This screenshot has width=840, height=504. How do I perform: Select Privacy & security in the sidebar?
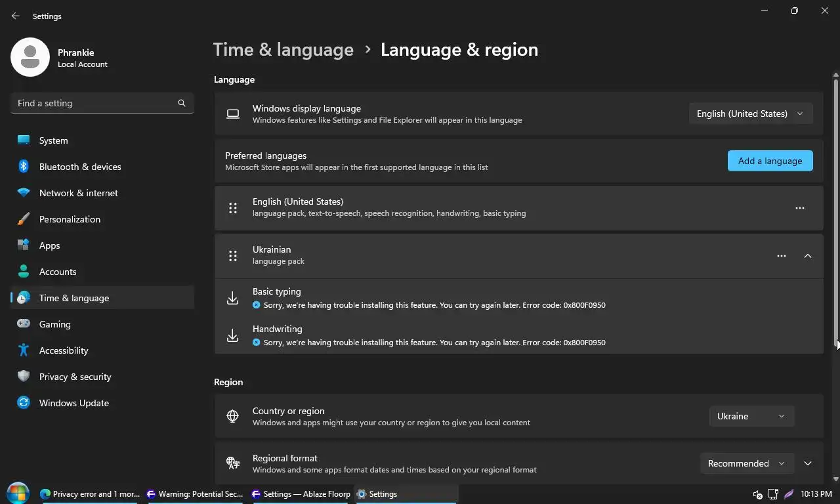(75, 377)
